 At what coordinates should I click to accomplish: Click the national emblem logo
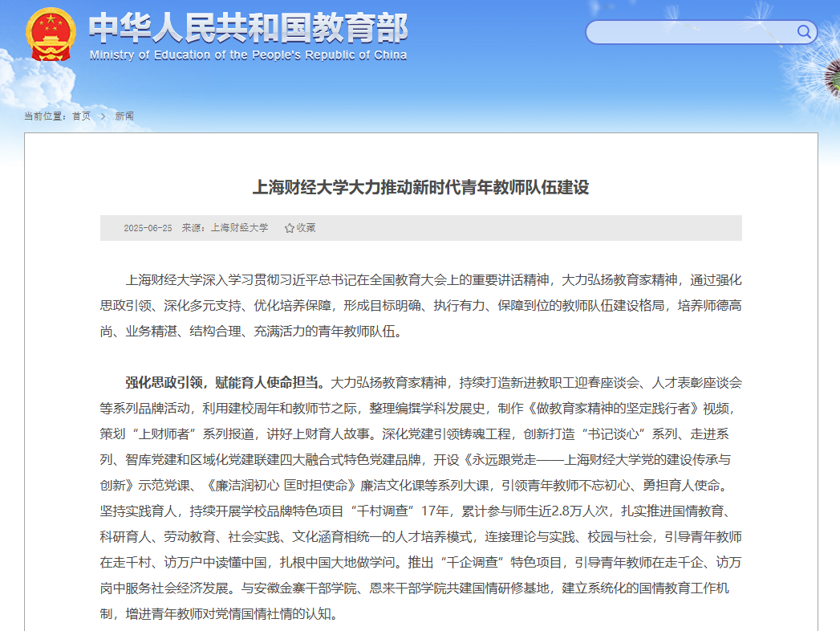coord(51,34)
